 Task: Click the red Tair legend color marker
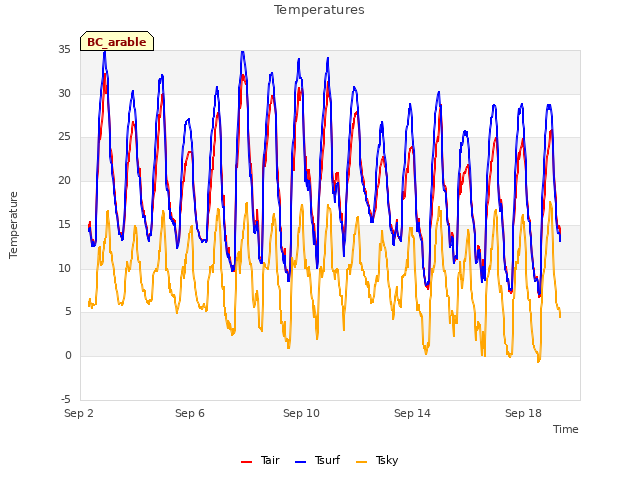click(x=247, y=462)
